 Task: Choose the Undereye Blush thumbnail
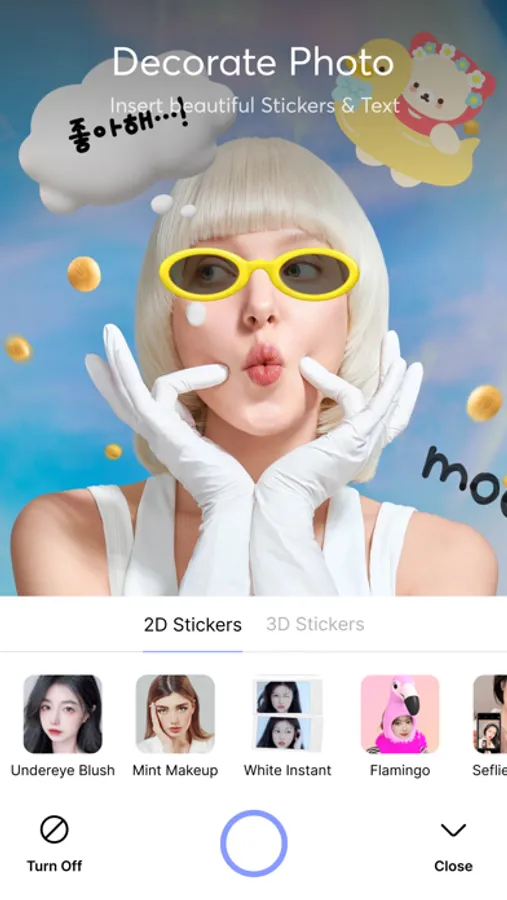(63, 714)
